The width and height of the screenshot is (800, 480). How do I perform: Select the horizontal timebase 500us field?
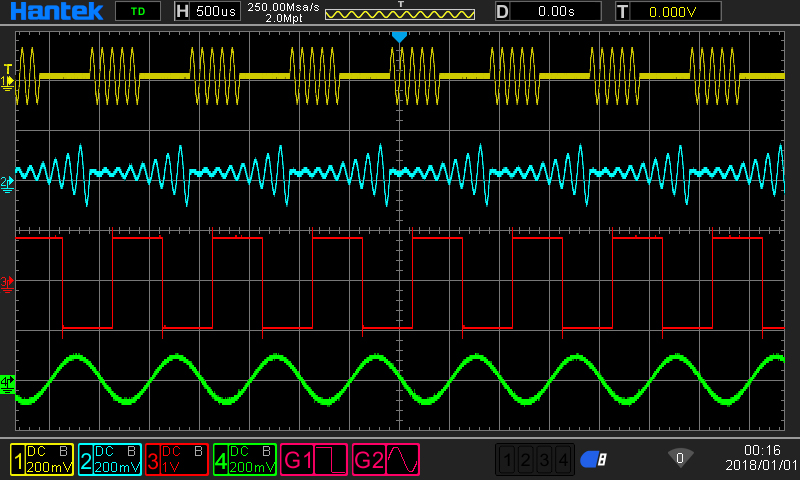tap(206, 12)
